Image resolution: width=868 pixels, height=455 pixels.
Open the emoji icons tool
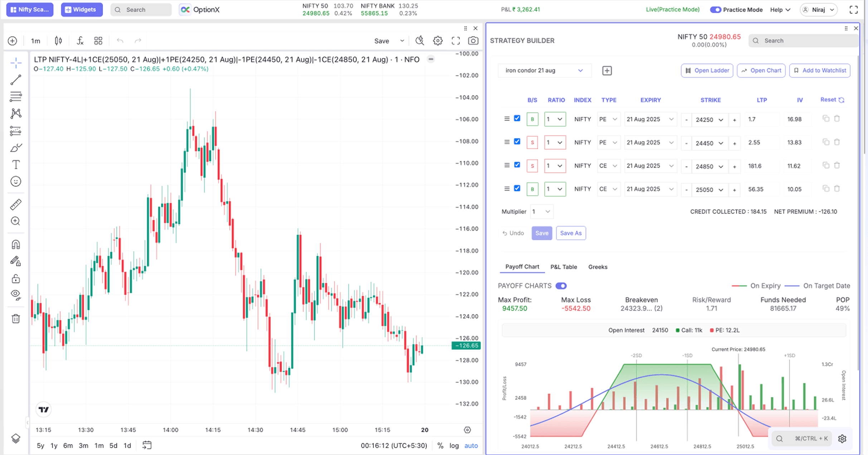16,181
